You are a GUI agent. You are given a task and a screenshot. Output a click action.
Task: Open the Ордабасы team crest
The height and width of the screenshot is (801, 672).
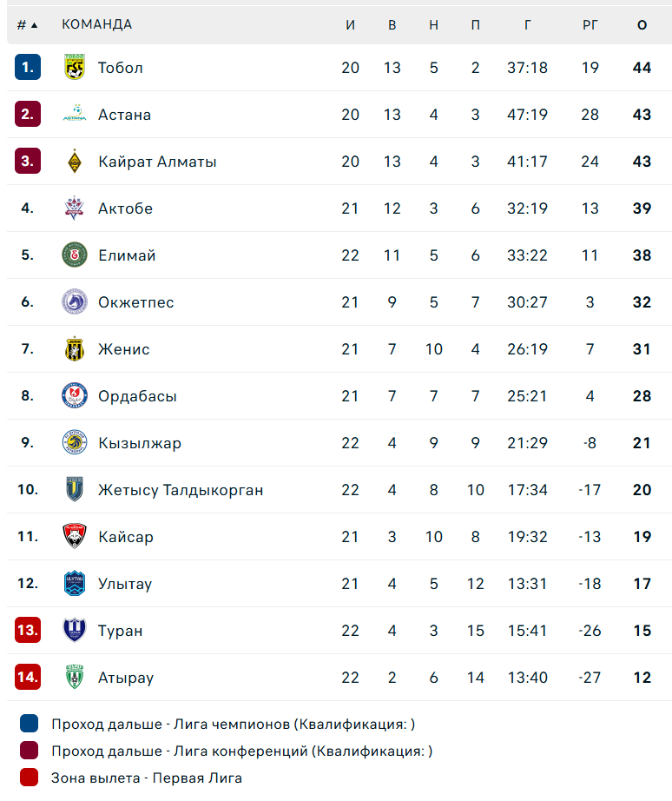pos(75,396)
